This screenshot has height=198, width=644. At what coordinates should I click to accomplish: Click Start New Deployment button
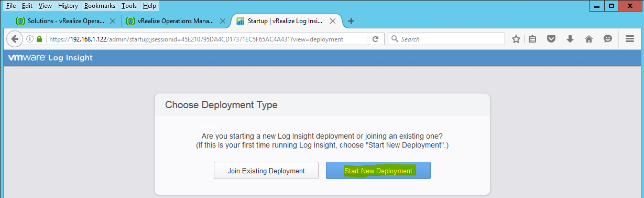378,171
